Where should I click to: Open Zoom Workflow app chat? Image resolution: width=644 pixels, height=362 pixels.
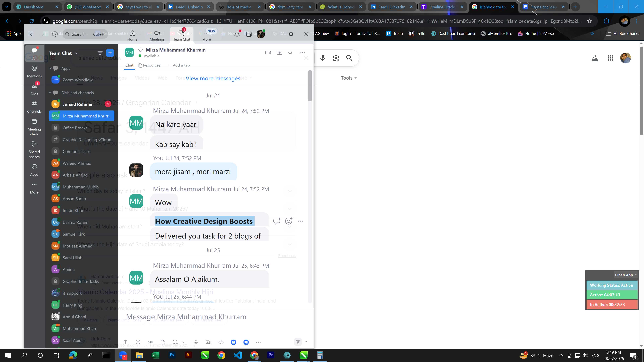click(x=82, y=80)
